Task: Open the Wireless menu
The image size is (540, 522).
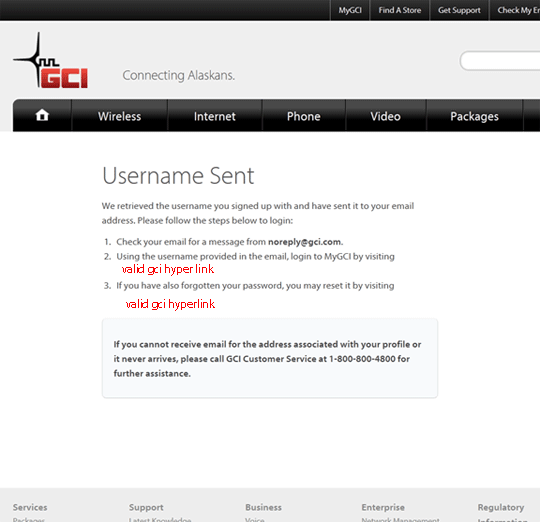Action: (120, 116)
